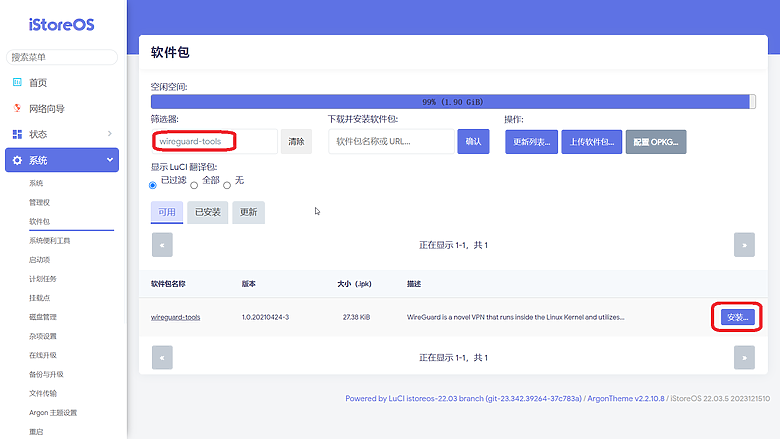The width and height of the screenshot is (780, 439).
Task: Click the 清除 filter button
Action: [296, 141]
